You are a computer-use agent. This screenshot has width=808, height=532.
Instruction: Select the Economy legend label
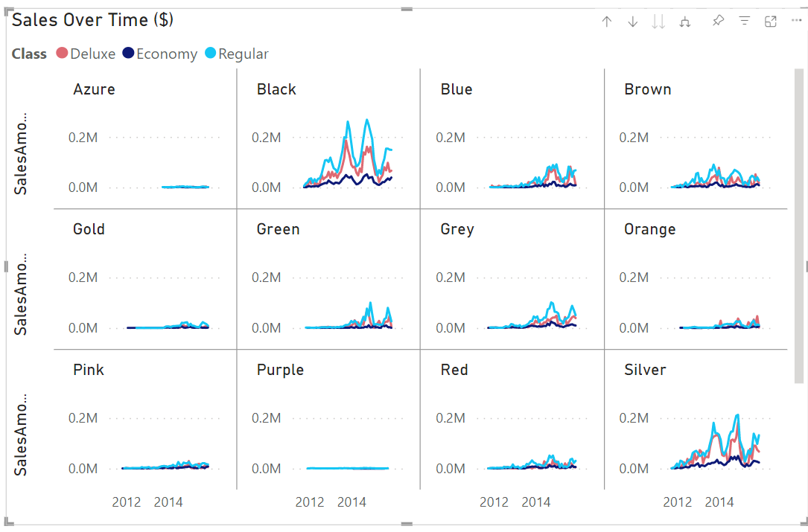(167, 54)
